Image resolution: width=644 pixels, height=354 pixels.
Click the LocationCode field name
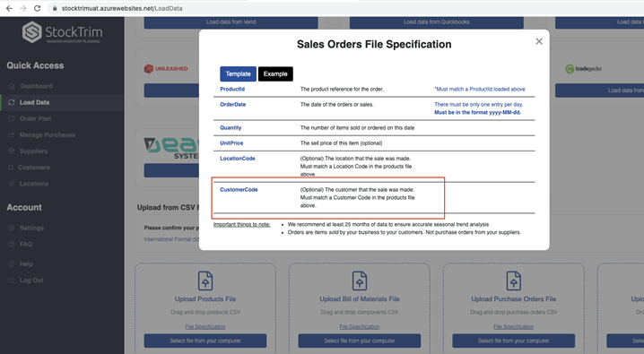click(x=238, y=159)
